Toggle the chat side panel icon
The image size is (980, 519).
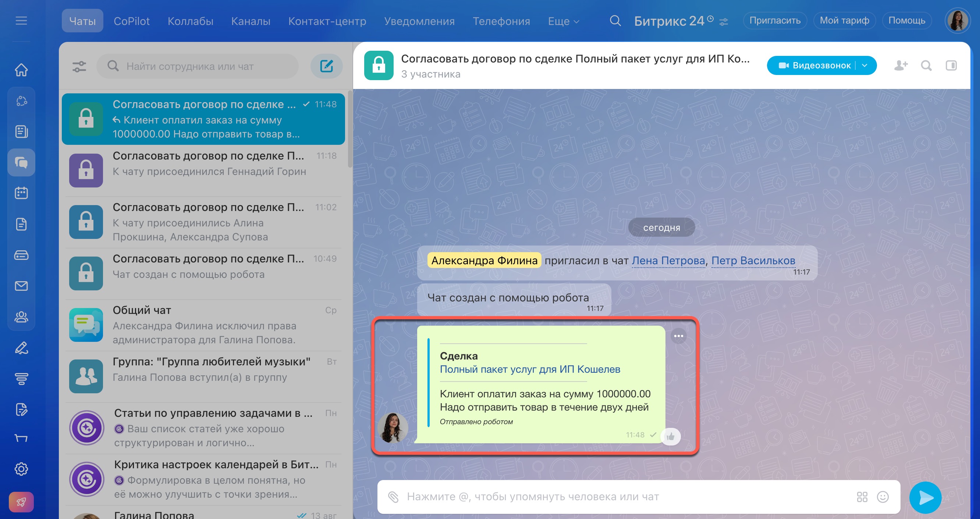click(951, 65)
